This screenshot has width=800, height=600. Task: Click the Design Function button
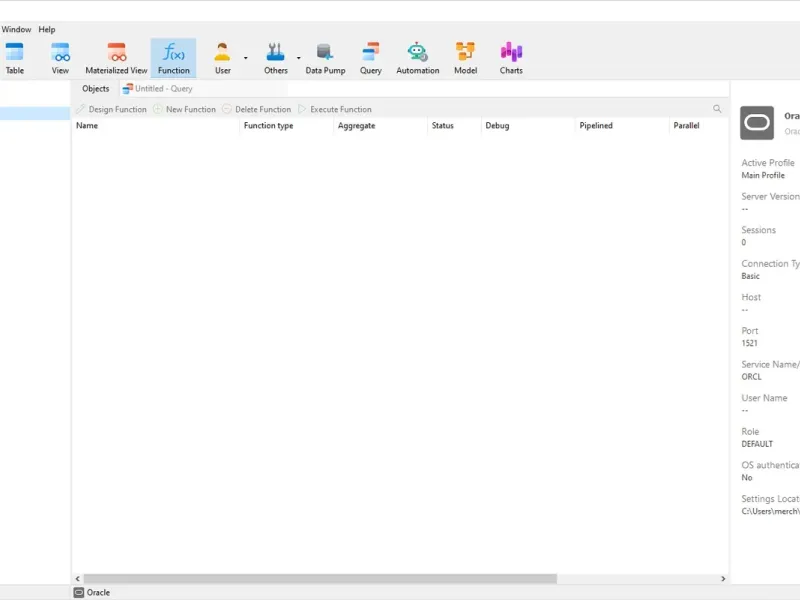pyautogui.click(x=111, y=109)
